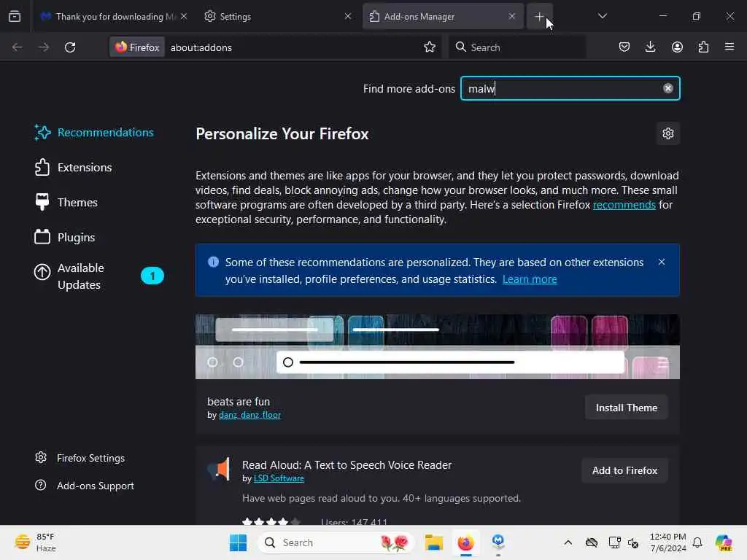Expand the list all tabs chevron
This screenshot has height=560, width=747.
tap(602, 16)
